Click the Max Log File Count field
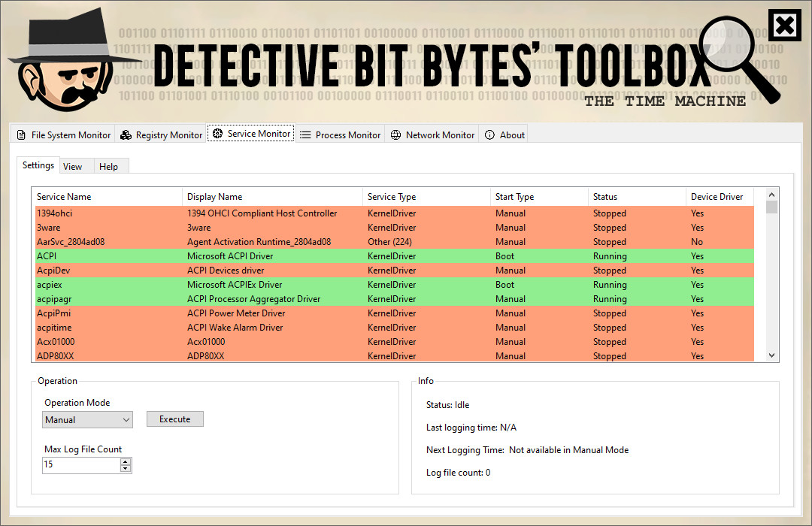Image resolution: width=812 pixels, height=526 pixels. coord(80,465)
